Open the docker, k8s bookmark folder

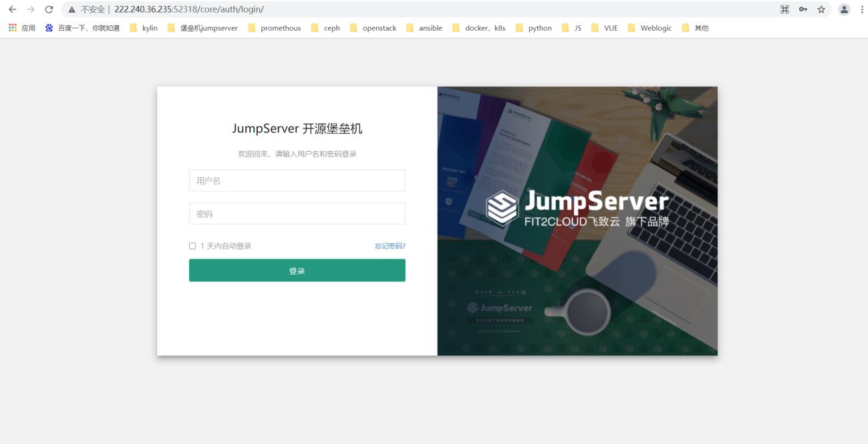click(x=479, y=28)
